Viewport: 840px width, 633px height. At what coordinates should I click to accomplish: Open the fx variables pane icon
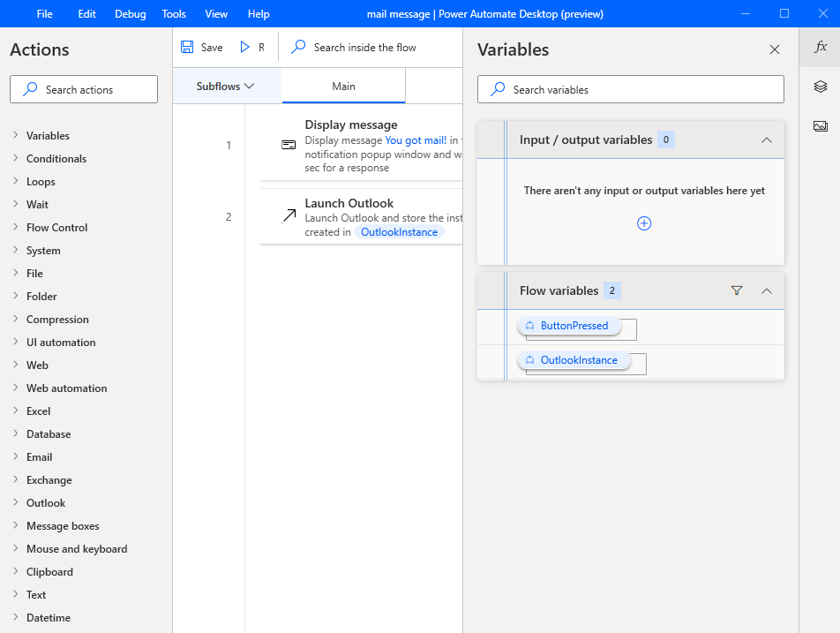coord(821,47)
